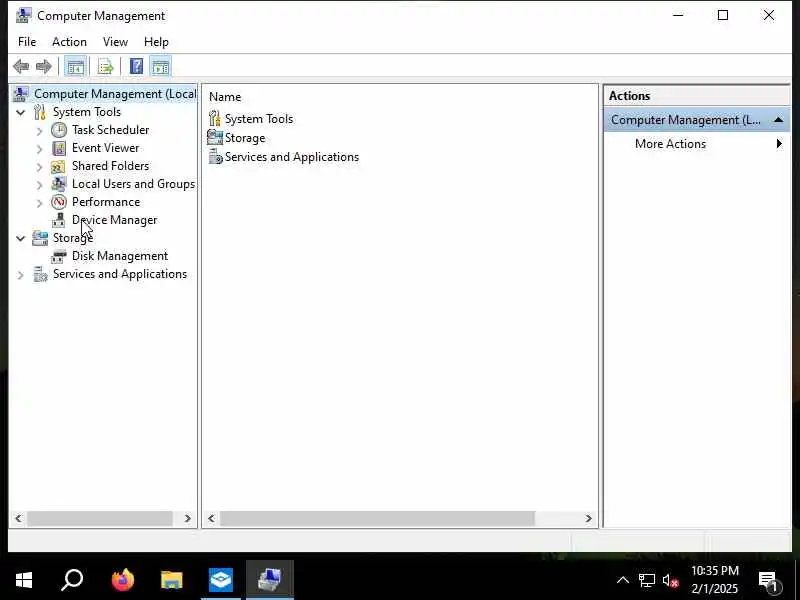Expand Services and Applications tree node
800x600 pixels.
tap(20, 275)
